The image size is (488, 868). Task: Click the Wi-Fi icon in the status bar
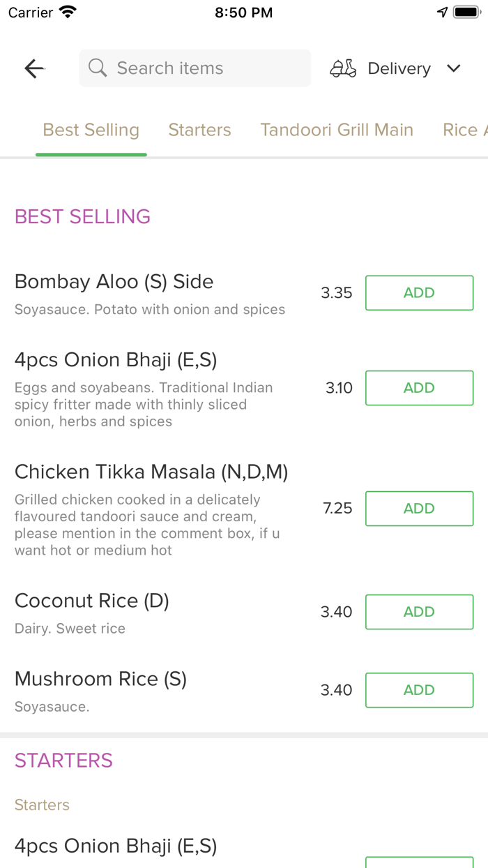[x=66, y=11]
